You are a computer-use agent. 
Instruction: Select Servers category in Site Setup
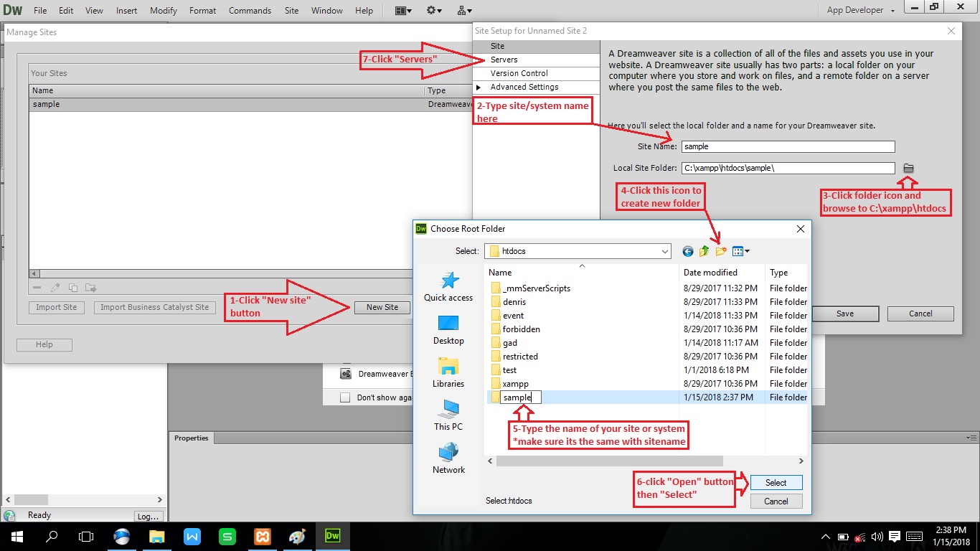click(536, 60)
